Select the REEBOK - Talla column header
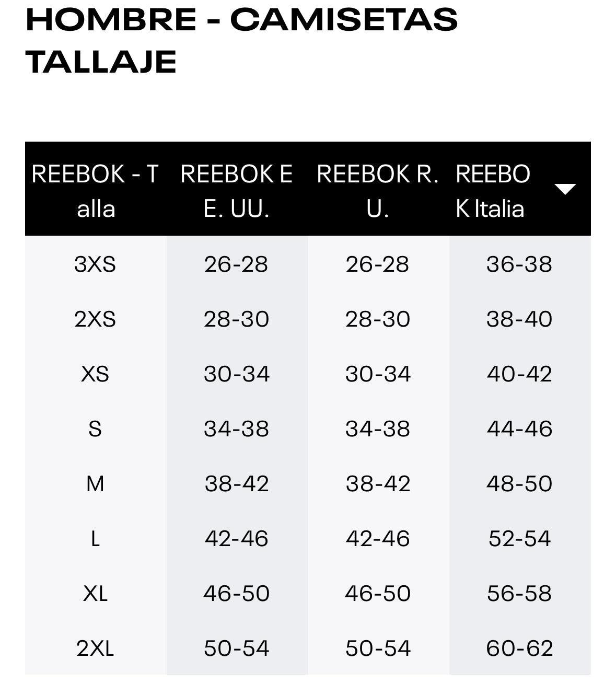Screen dimensions: 616x683 pos(95,191)
